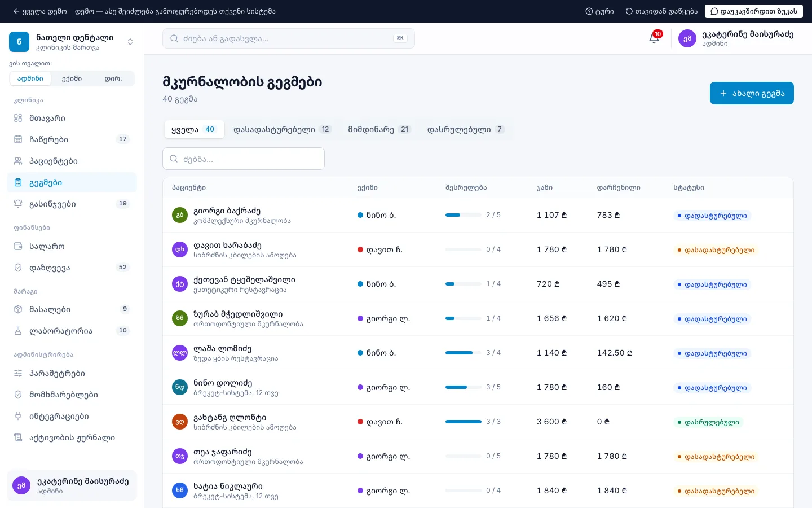This screenshot has width=812, height=508.
Task: Go back via ყველა დემო link
Action: 39,11
